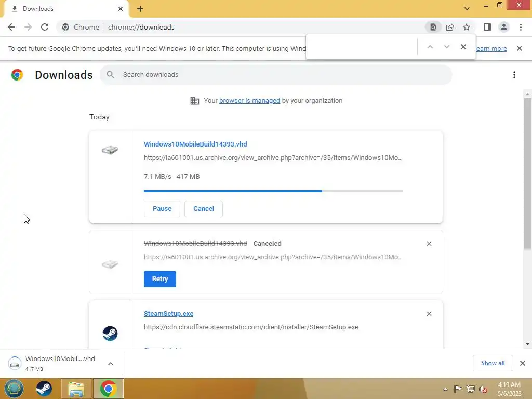Screen dimensions: 532x399
Task: Click the network tray icon
Action: coord(470,389)
